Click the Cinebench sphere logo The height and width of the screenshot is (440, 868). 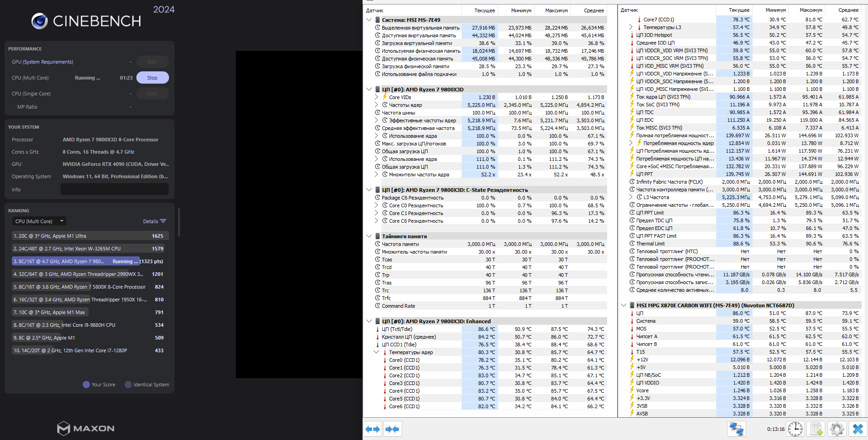40,21
